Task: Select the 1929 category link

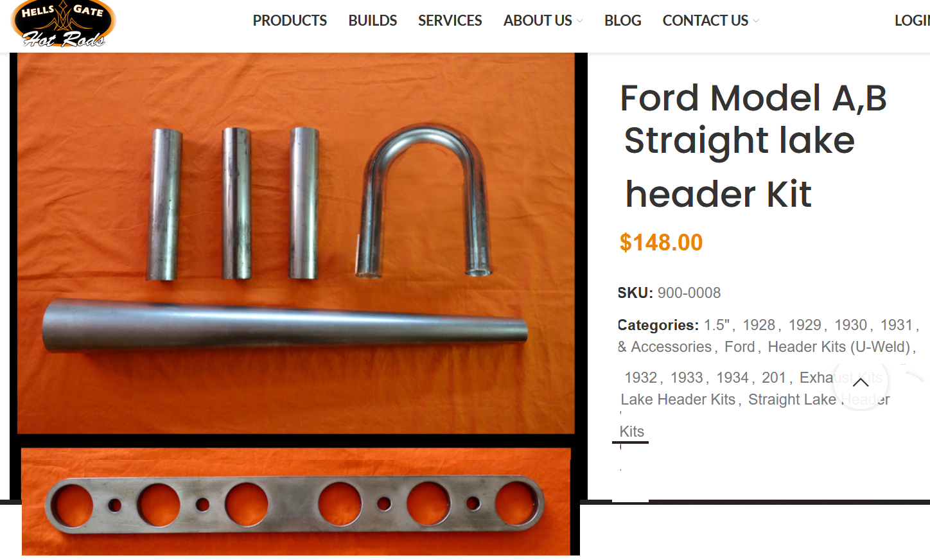Action: coord(805,325)
